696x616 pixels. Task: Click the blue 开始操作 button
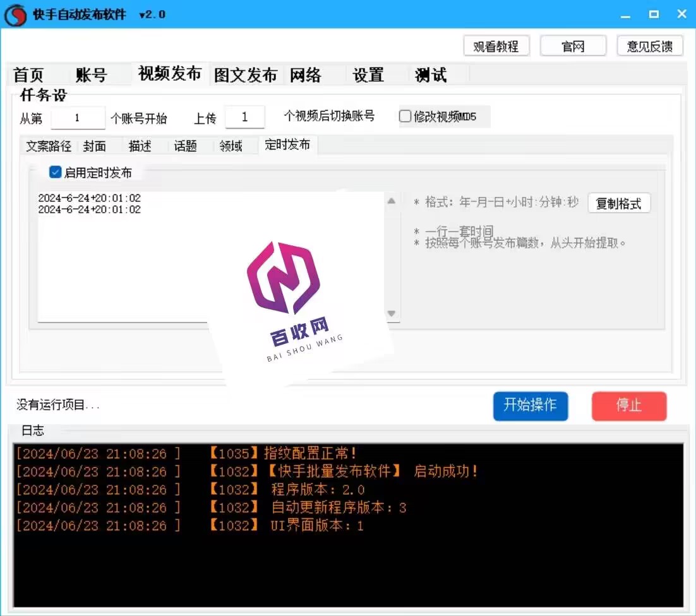pos(531,405)
